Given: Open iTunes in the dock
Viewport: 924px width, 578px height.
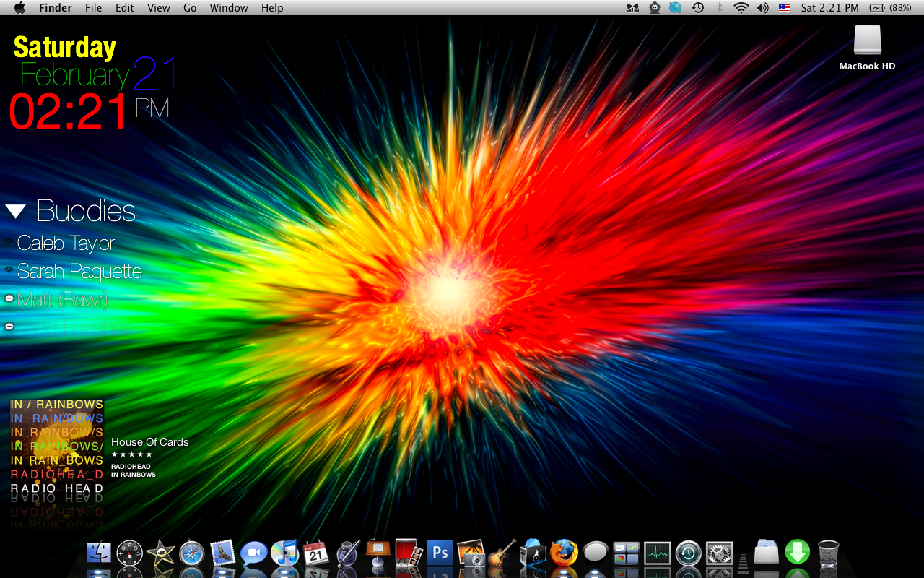Looking at the screenshot, I should pyautogui.click(x=284, y=553).
